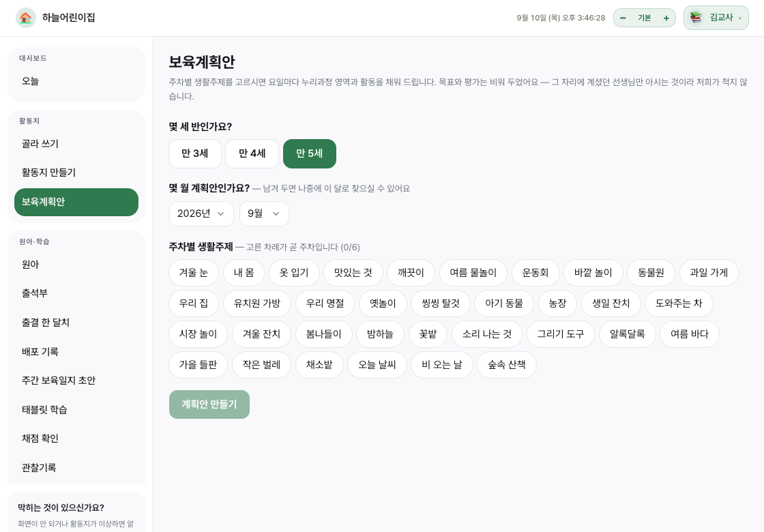Toggle the 우리 명절 theme chip
764x532 pixels.
pos(325,304)
